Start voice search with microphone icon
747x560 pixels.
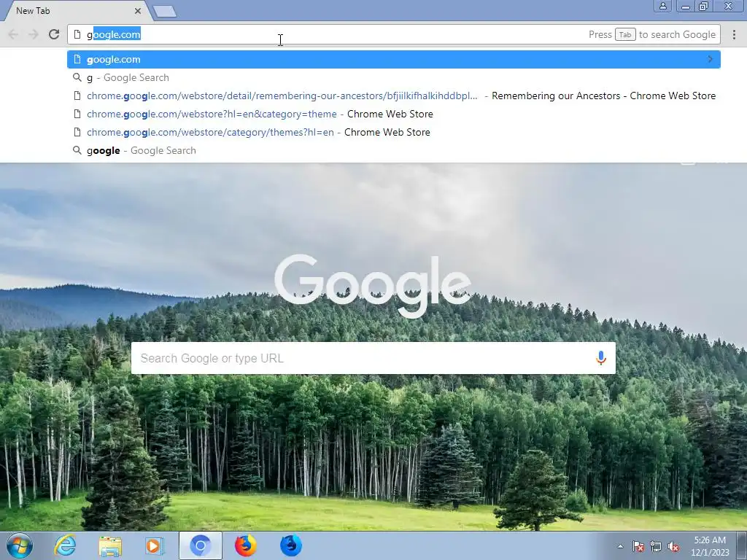click(x=601, y=358)
